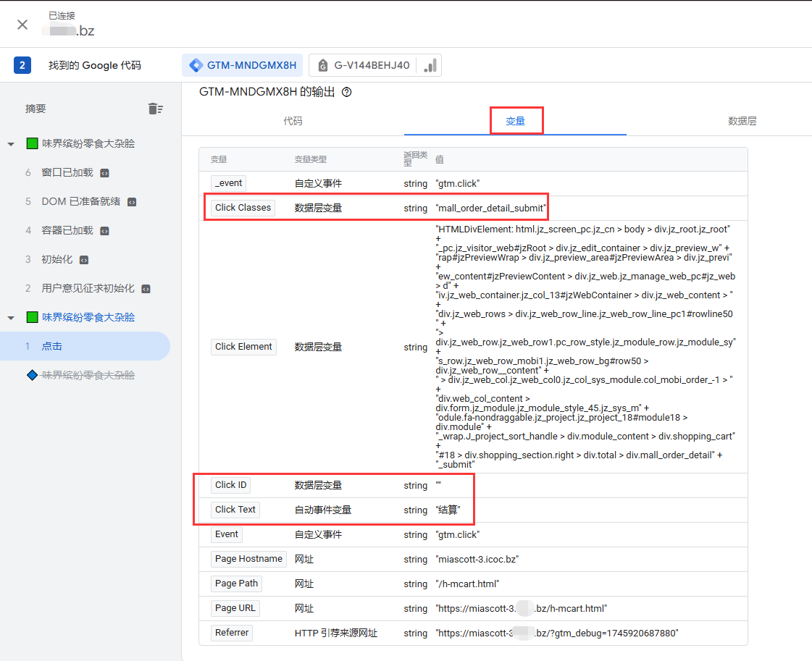Collapse the first 味界缤纷零食大杂脍 page group
812x661 pixels.
11,144
